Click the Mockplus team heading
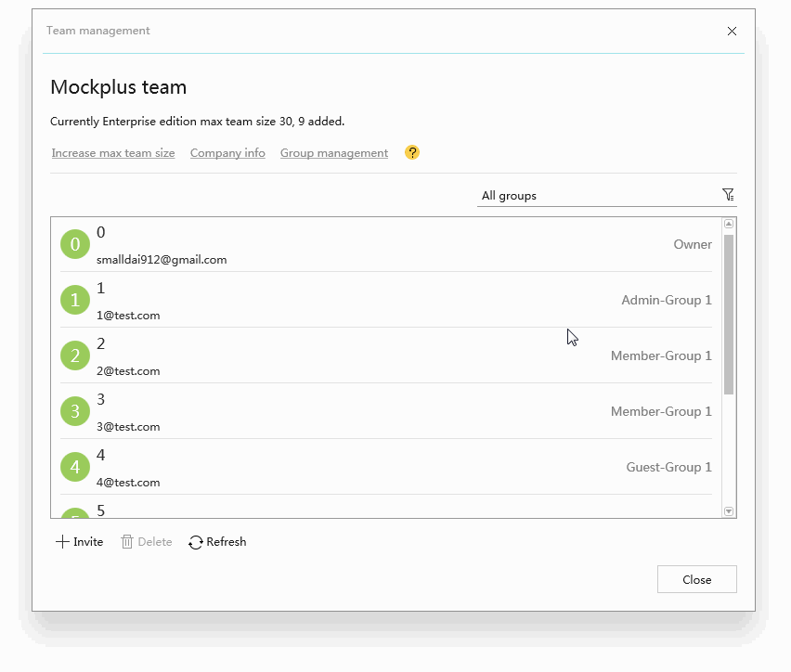The width and height of the screenshot is (791, 672). click(x=119, y=87)
